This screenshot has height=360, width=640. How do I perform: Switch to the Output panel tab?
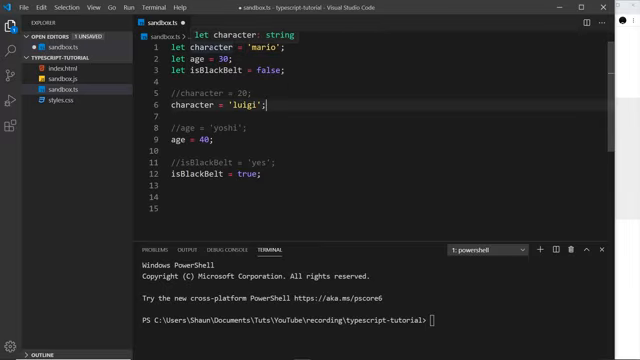pos(187,250)
